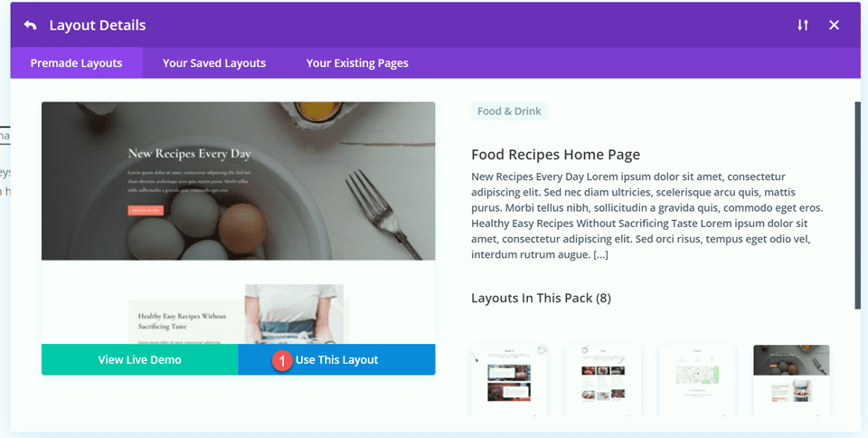868x438 pixels.
Task: Click the sort arrows icon in header
Action: 803,25
